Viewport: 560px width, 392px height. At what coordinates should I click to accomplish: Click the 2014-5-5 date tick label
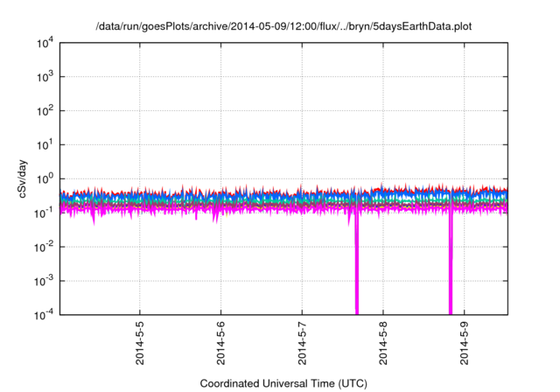(x=140, y=343)
